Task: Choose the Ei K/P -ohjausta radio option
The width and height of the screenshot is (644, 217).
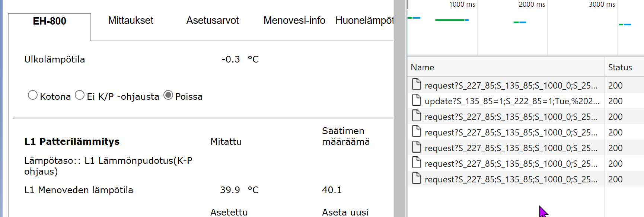Action: (x=80, y=95)
